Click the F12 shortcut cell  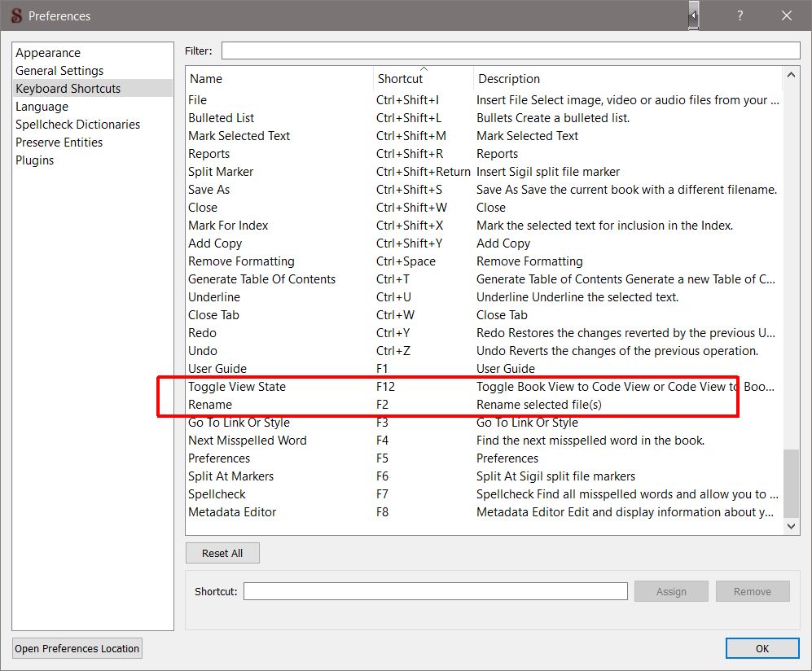pyautogui.click(x=385, y=387)
